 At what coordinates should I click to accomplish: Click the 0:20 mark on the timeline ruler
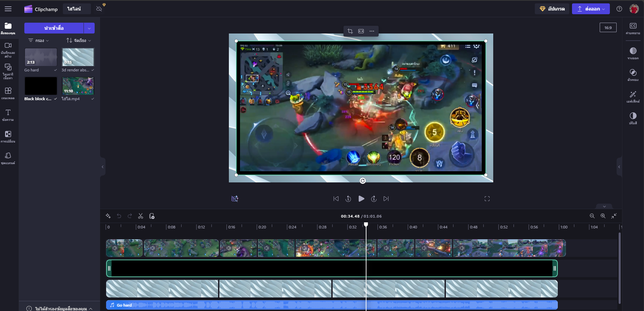(262, 227)
